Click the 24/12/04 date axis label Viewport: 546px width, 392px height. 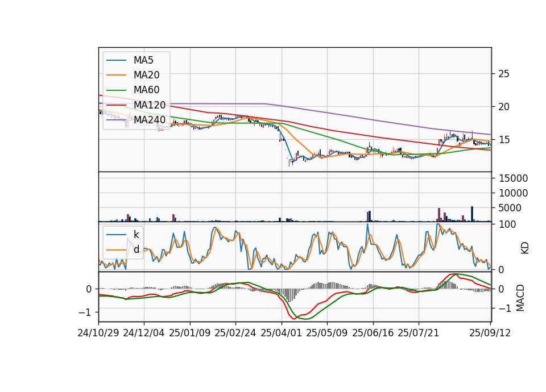pyautogui.click(x=144, y=333)
